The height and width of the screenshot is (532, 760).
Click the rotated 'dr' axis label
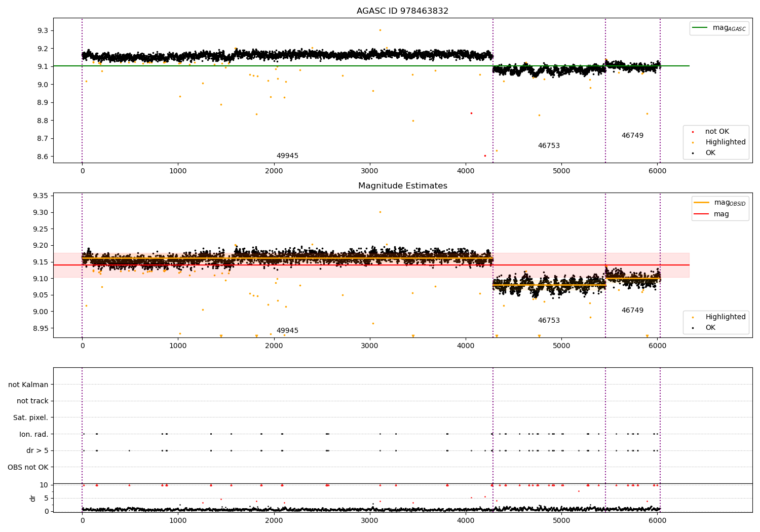(33, 498)
